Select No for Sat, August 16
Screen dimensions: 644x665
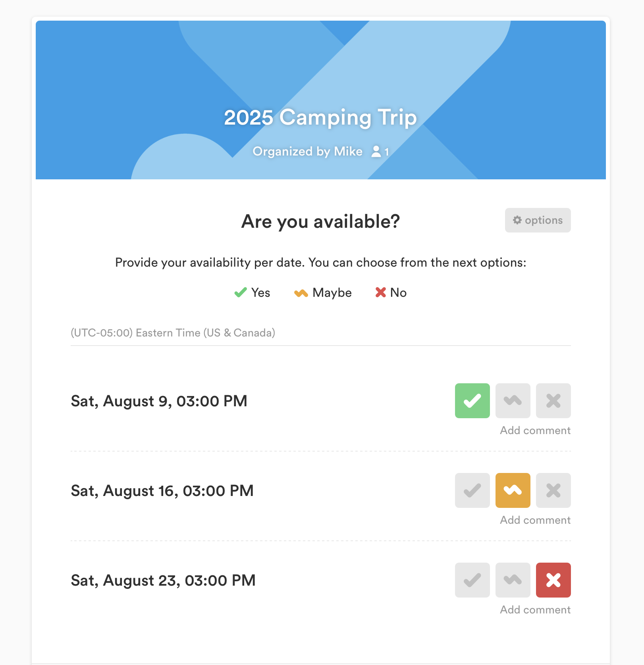553,491
